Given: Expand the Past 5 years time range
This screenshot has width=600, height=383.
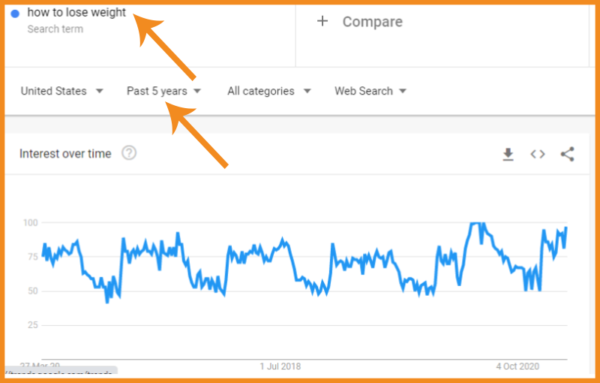Looking at the screenshot, I should click(164, 91).
